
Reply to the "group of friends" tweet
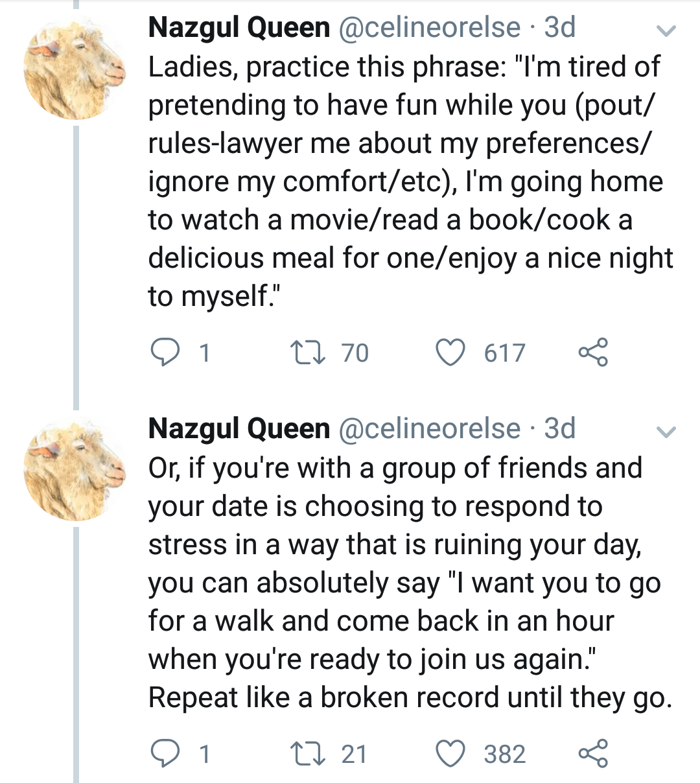[x=165, y=754]
